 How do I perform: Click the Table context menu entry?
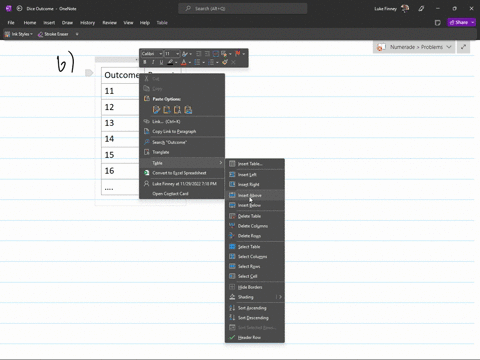pos(182,163)
